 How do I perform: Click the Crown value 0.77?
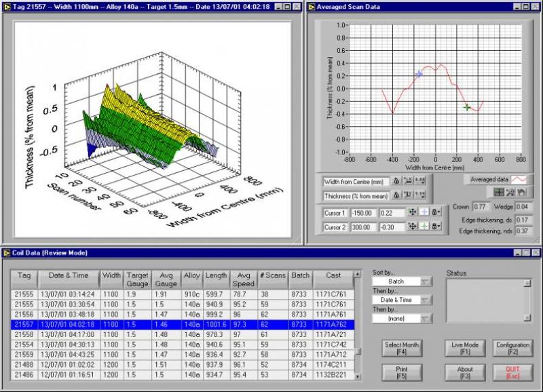[481, 207]
